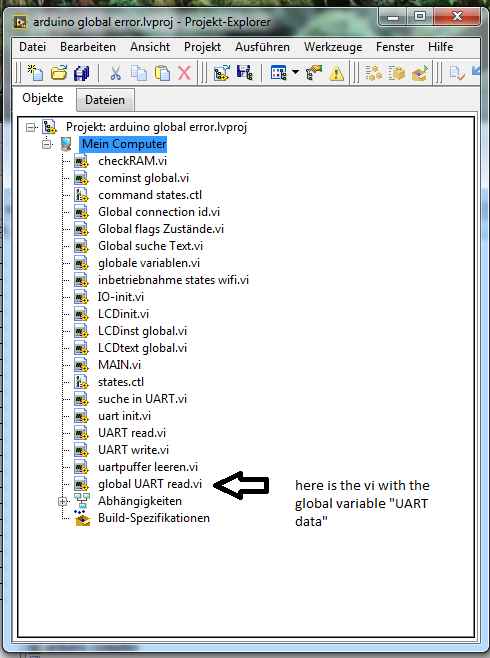Click the Save All toolbar icon
This screenshot has height=658, width=490.
[82, 73]
